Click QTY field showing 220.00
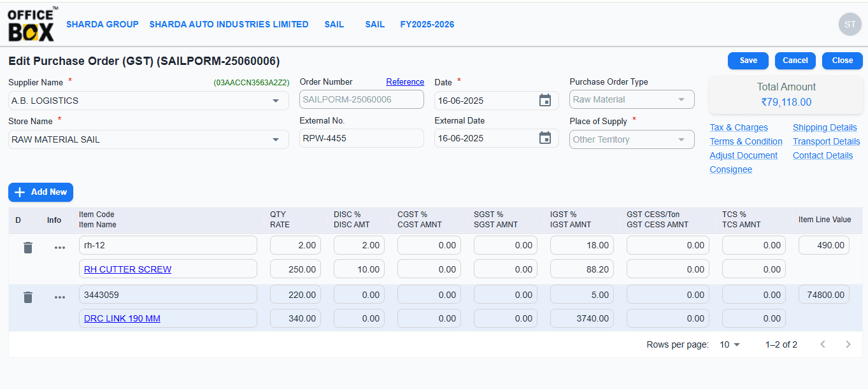Screen dimensions: 868x389 [x=295, y=295]
